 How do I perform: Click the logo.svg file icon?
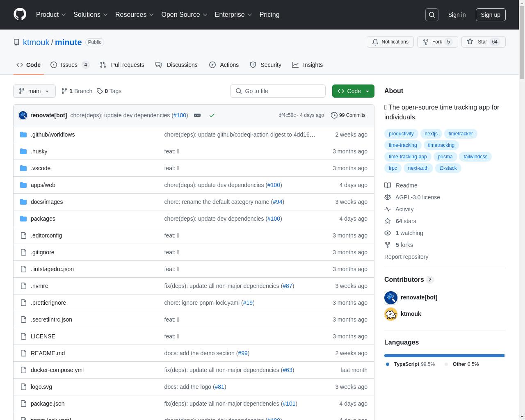[23, 387]
